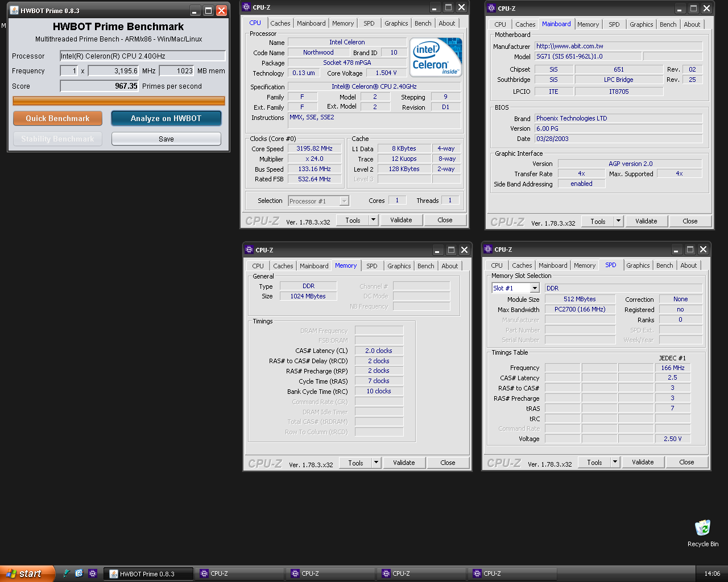
Task: Click title bar icon of CPU-Z SPD window
Action: coord(488,249)
